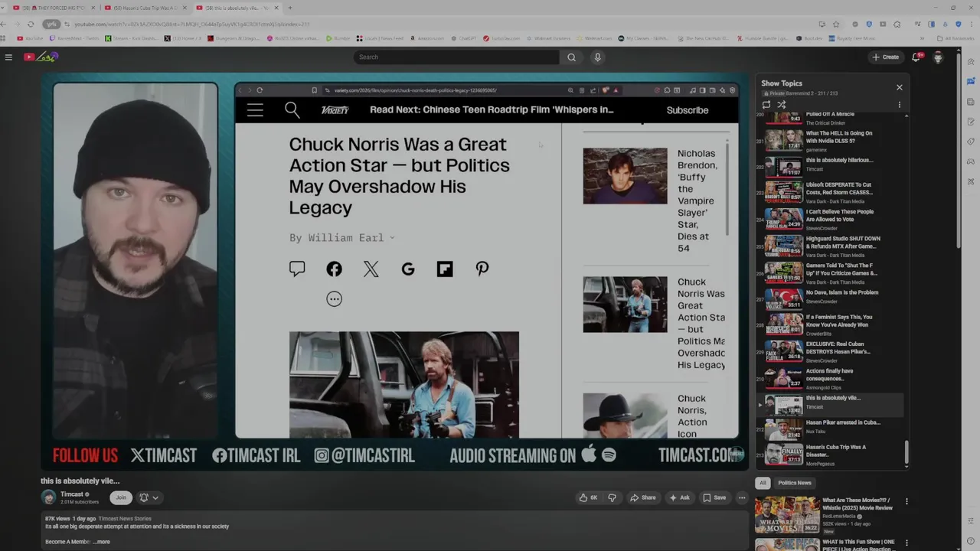Click the Create button
The height and width of the screenshot is (551, 980).
click(886, 57)
